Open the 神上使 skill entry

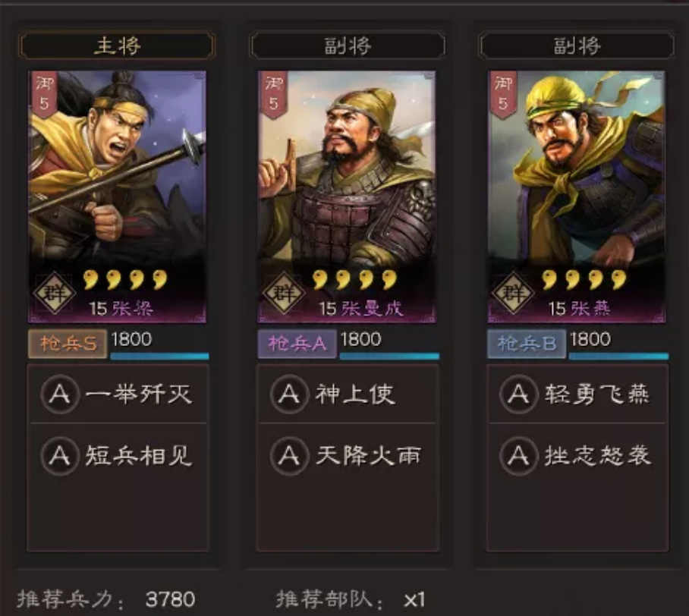pyautogui.click(x=348, y=394)
